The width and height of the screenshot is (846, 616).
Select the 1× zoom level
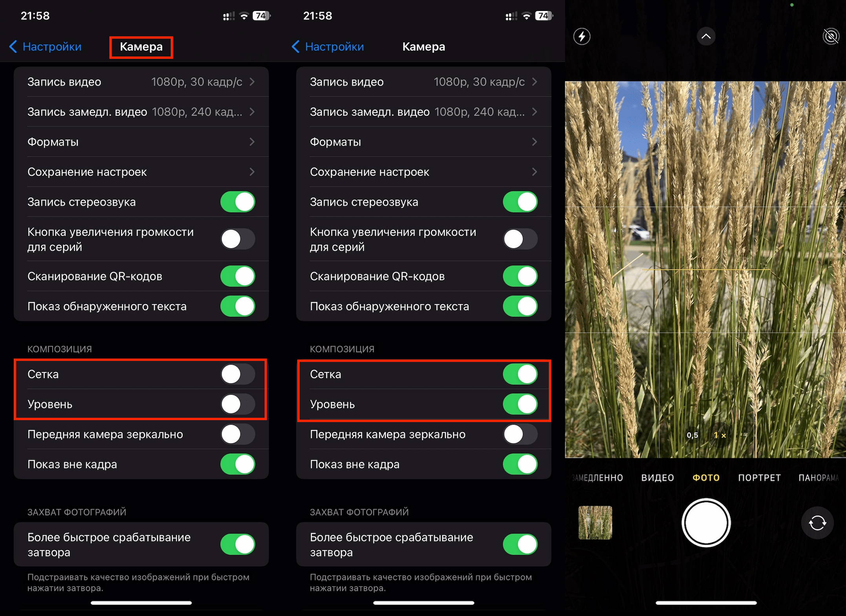pyautogui.click(x=720, y=435)
